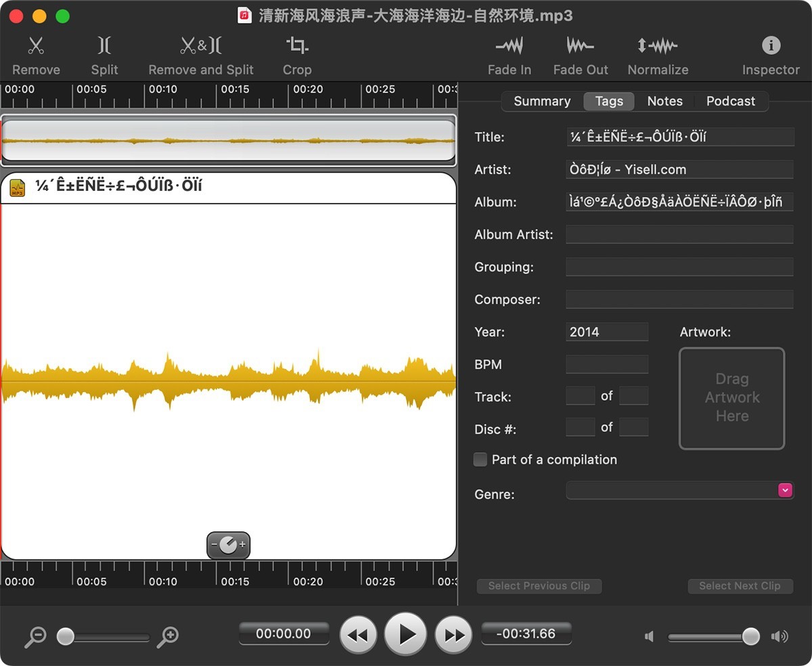Switch to the Notes tab
This screenshot has height=666, width=812.
664,101
